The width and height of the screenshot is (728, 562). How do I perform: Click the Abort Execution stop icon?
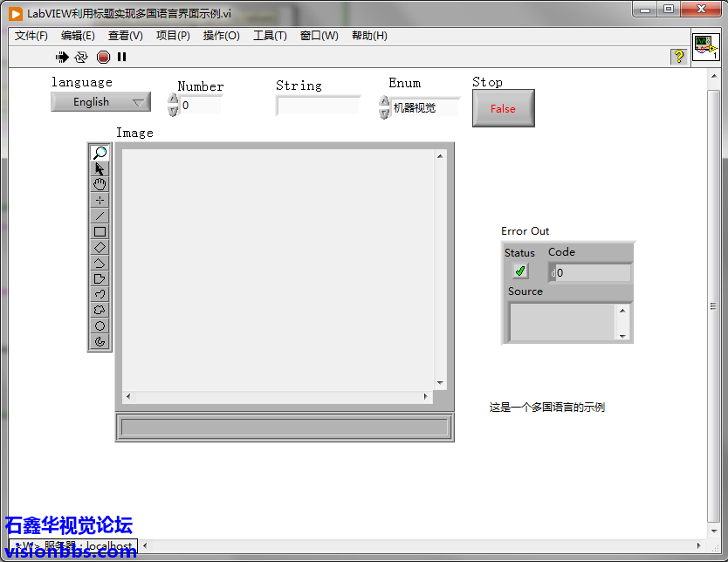(103, 57)
